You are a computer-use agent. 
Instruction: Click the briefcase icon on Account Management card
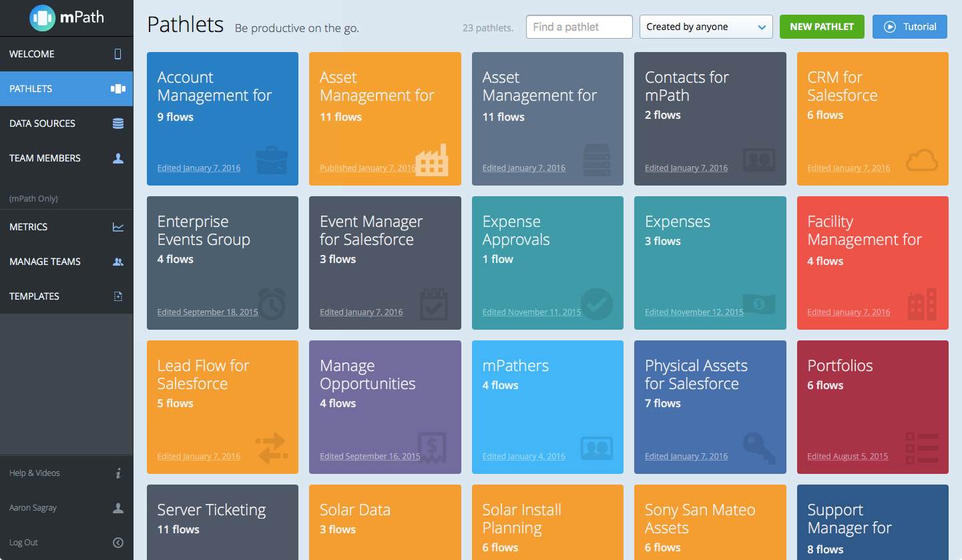pos(272,161)
